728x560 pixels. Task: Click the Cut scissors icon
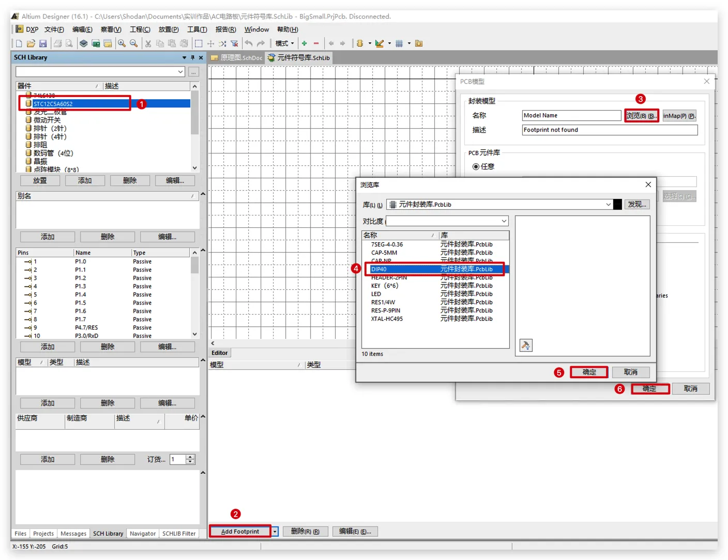click(148, 43)
